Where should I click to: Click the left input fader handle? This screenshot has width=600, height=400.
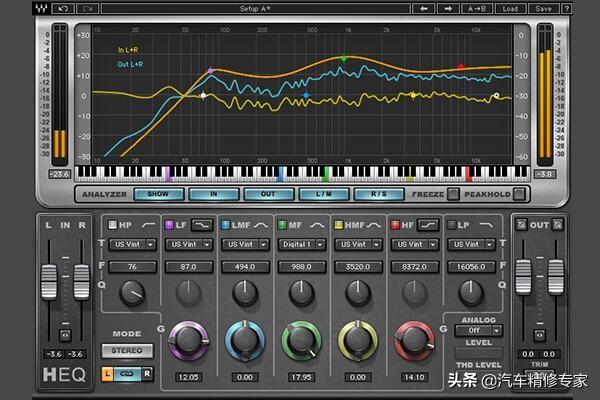(x=49, y=282)
